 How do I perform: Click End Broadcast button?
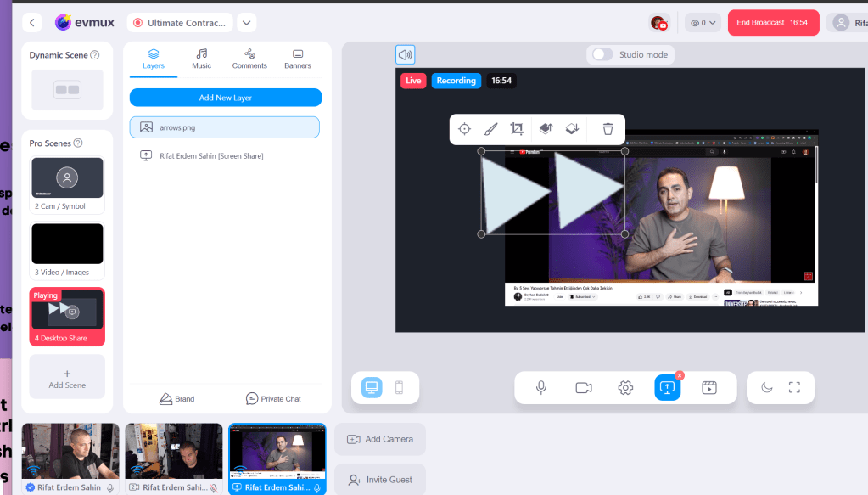click(773, 23)
